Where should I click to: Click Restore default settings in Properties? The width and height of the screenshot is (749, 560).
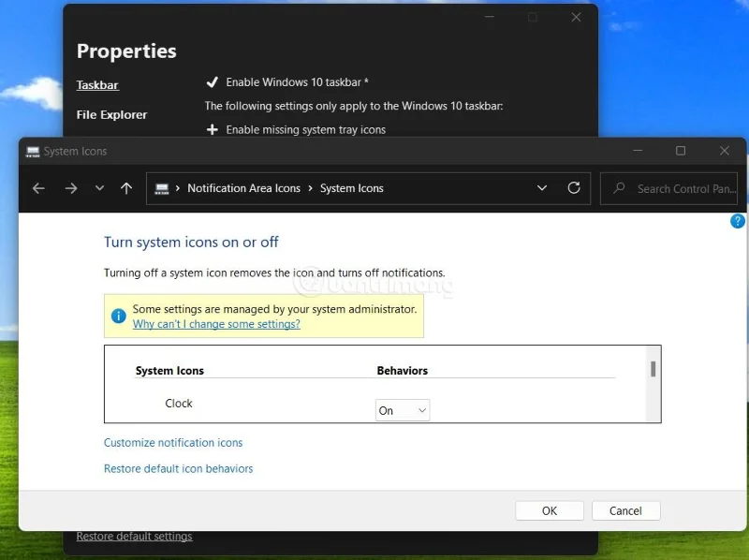tap(134, 536)
